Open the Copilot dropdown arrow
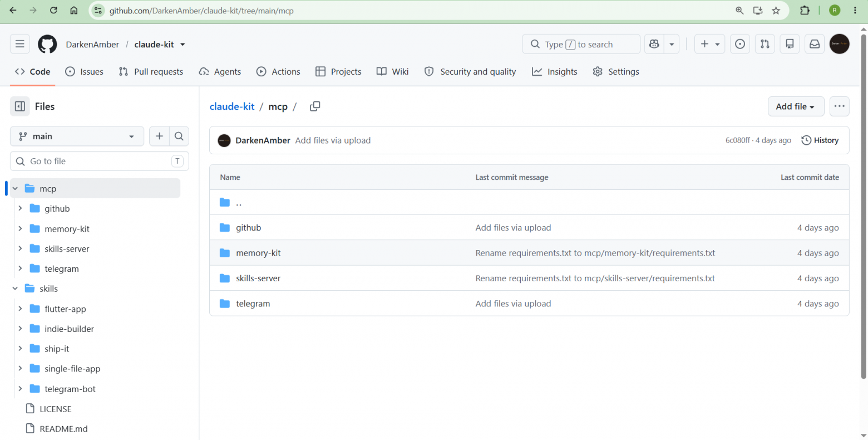 click(x=672, y=44)
